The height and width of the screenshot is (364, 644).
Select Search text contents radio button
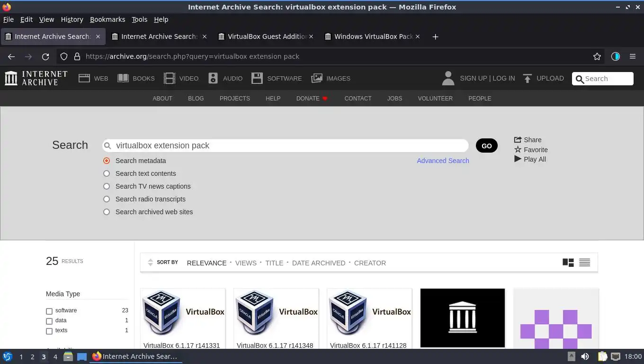point(107,173)
